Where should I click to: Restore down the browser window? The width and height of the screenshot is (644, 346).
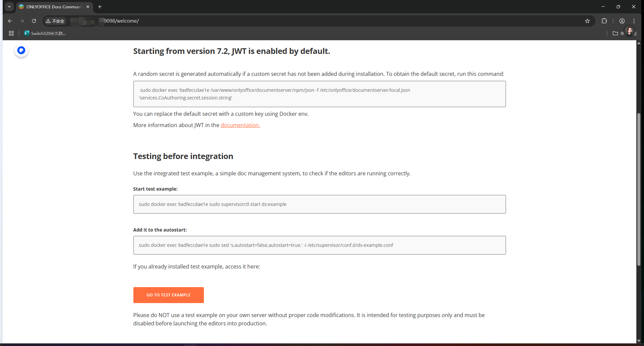click(x=618, y=7)
